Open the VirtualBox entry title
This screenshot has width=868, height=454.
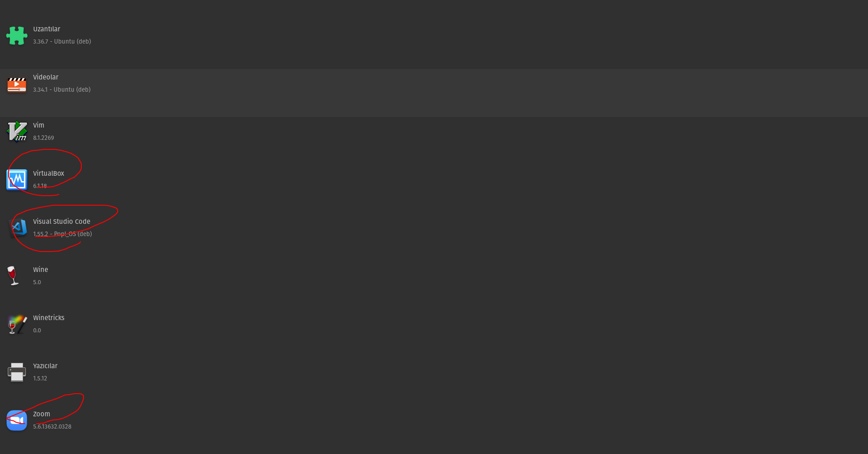tap(49, 173)
